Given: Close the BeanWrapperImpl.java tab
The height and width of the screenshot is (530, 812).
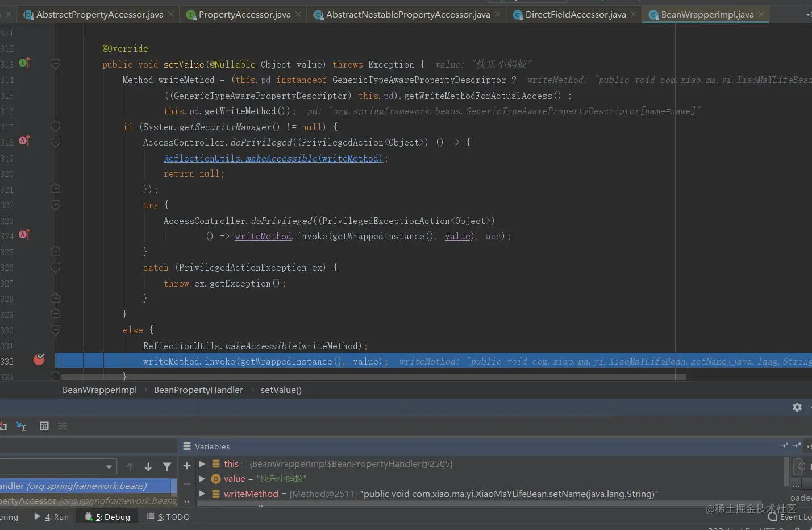Looking at the screenshot, I should tap(761, 14).
